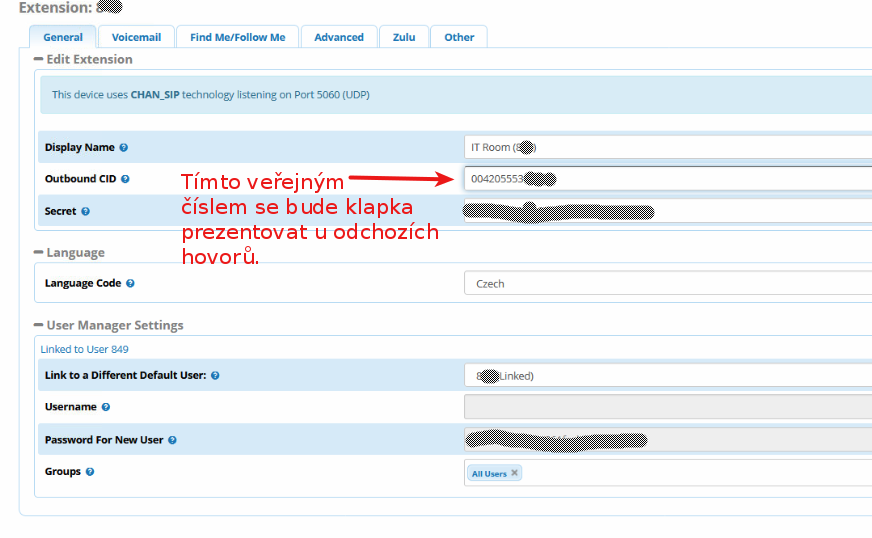Click help icon beside Groups
The image size is (872, 538).
point(90,472)
